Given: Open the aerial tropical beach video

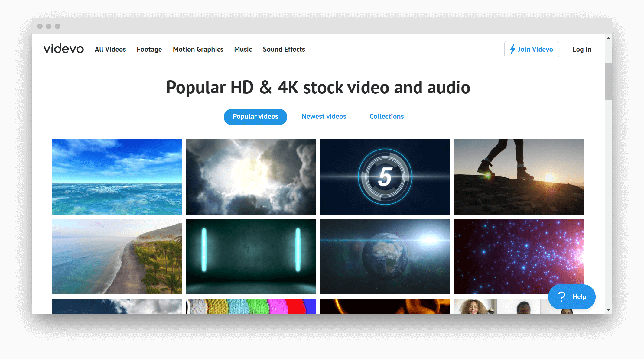Looking at the screenshot, I should 117,257.
